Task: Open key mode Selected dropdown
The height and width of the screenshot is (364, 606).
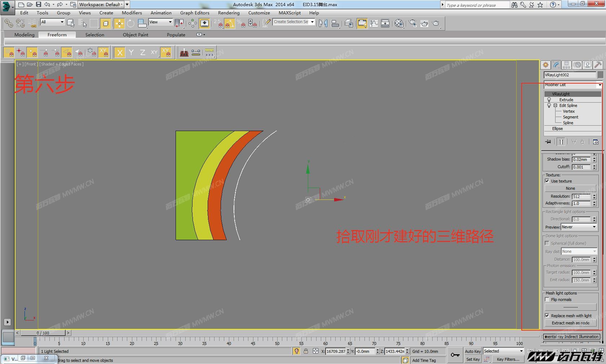Action: [x=503, y=351]
